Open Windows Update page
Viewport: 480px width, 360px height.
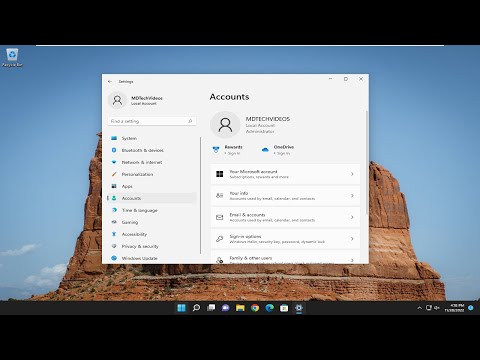click(x=152, y=258)
